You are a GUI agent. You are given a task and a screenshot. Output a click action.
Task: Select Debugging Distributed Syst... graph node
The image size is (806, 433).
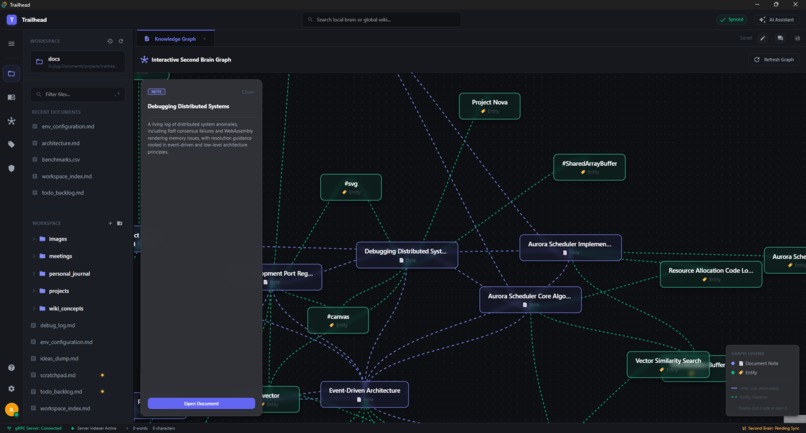[407, 255]
